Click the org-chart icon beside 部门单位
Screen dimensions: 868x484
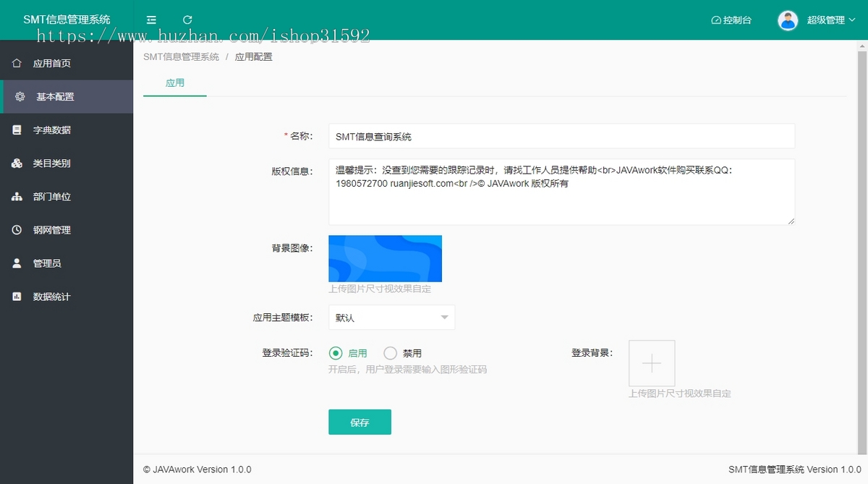tap(17, 197)
